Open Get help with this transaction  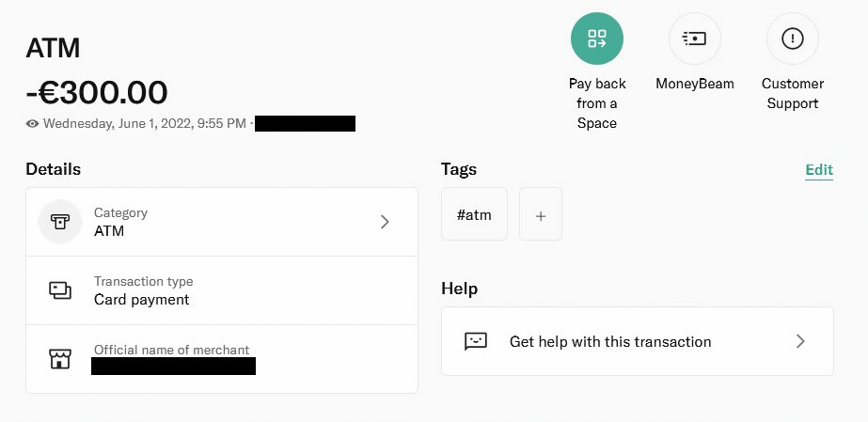(x=638, y=341)
